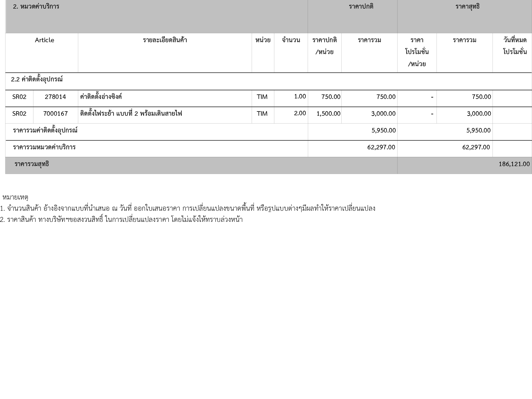Click the หน่วย column header
Image resolution: width=532 pixels, height=399 pixels.
(x=263, y=40)
